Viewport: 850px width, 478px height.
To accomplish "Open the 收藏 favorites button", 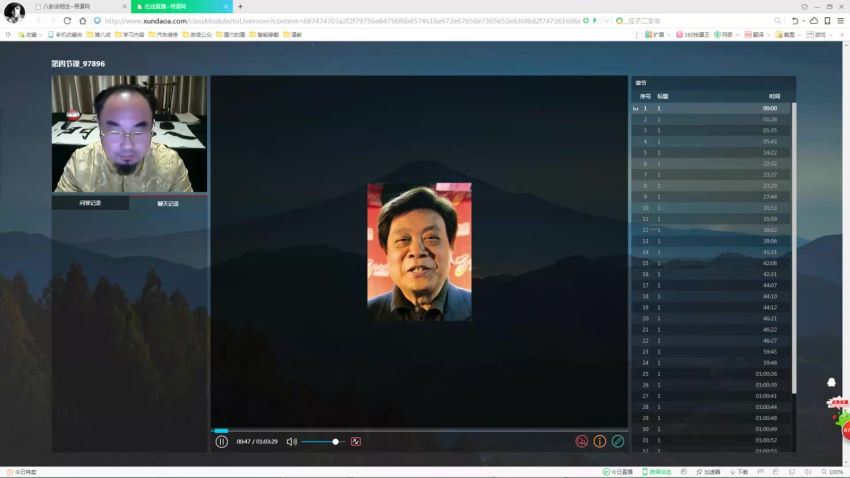I will coord(27,35).
